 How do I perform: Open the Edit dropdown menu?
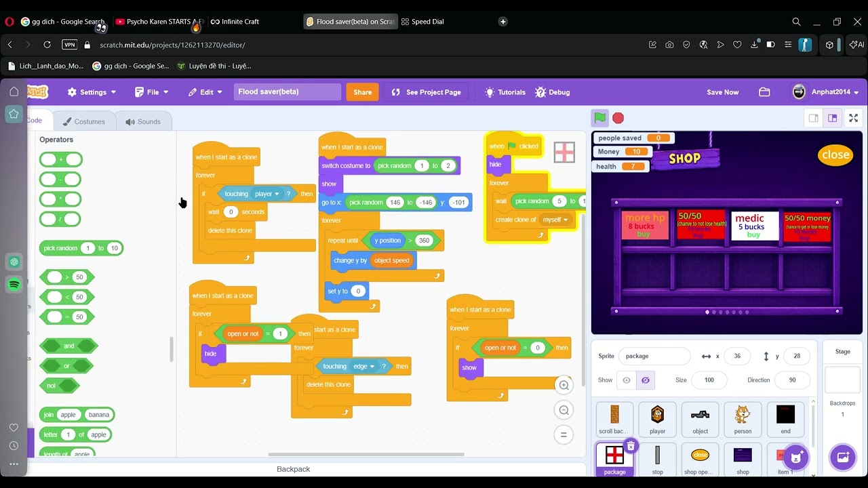205,92
